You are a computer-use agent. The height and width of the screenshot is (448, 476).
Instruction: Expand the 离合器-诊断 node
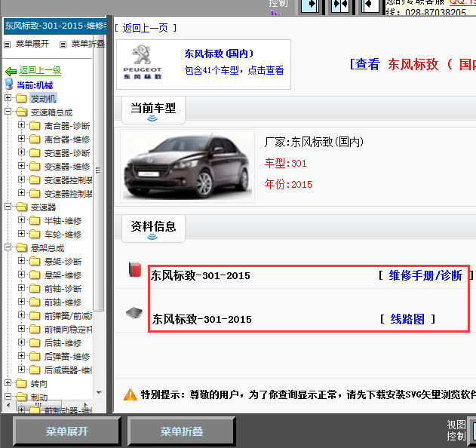[21, 124]
